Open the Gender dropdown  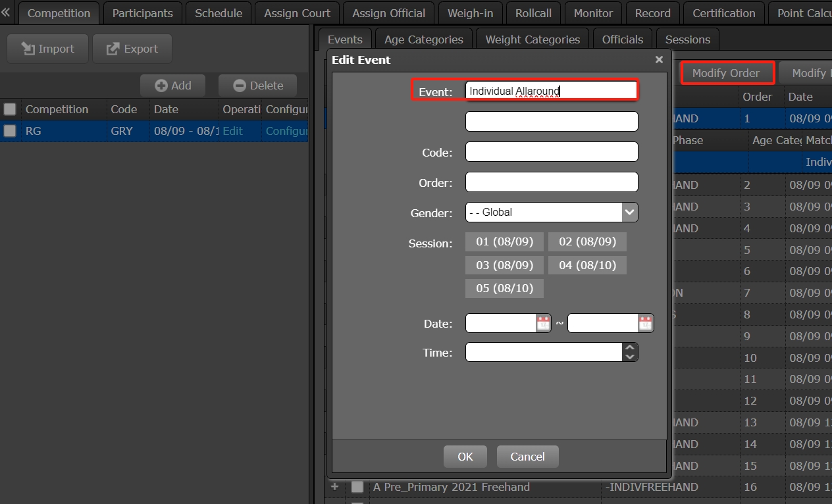(629, 212)
